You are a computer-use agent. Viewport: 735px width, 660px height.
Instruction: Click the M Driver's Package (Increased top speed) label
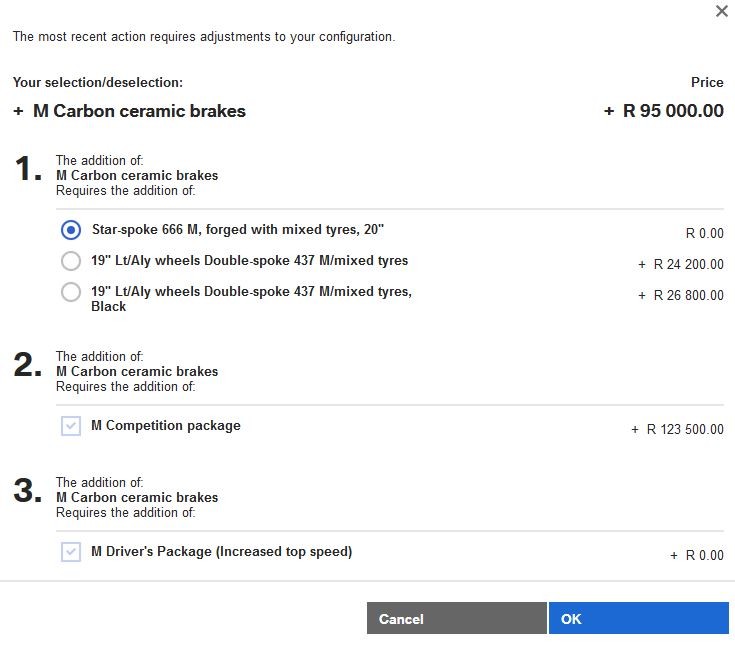[x=221, y=552]
